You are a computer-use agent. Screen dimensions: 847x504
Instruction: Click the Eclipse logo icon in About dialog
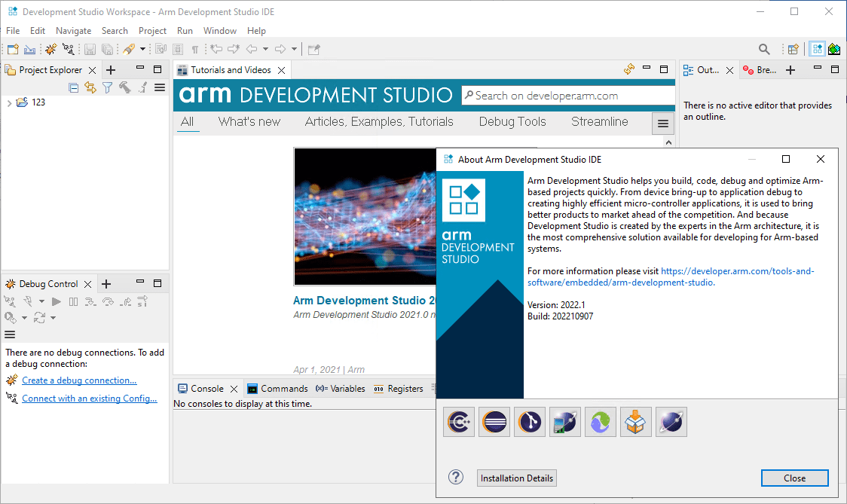coord(494,422)
